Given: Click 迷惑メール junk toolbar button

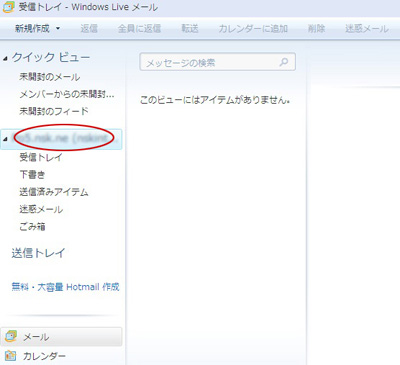Looking at the screenshot, I should pos(367,28).
